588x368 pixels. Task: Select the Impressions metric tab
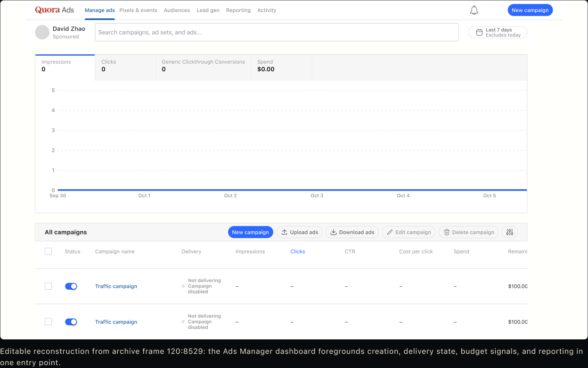[x=65, y=67]
